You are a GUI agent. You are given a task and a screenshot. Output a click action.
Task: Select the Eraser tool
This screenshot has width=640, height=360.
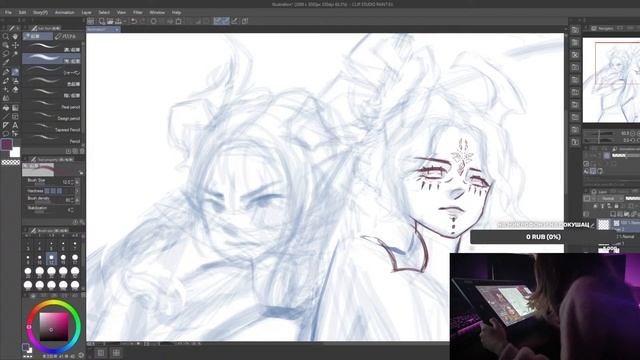[x=16, y=89]
